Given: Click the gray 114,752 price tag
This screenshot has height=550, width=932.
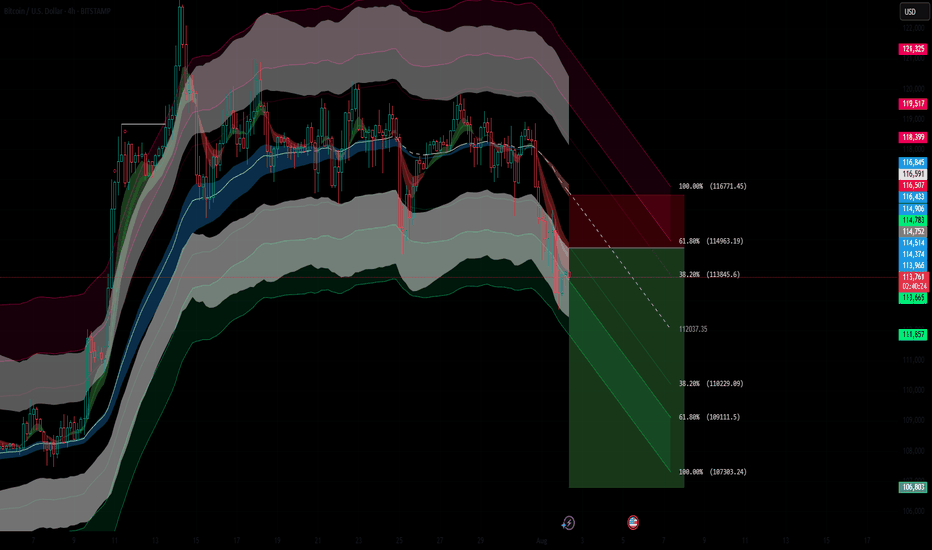Looking at the screenshot, I should pyautogui.click(x=913, y=231).
